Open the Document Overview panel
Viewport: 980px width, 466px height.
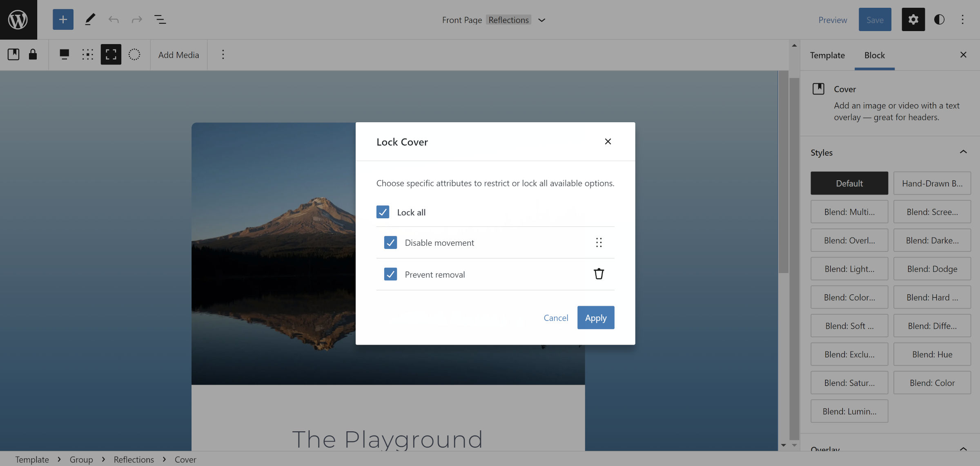click(x=160, y=19)
